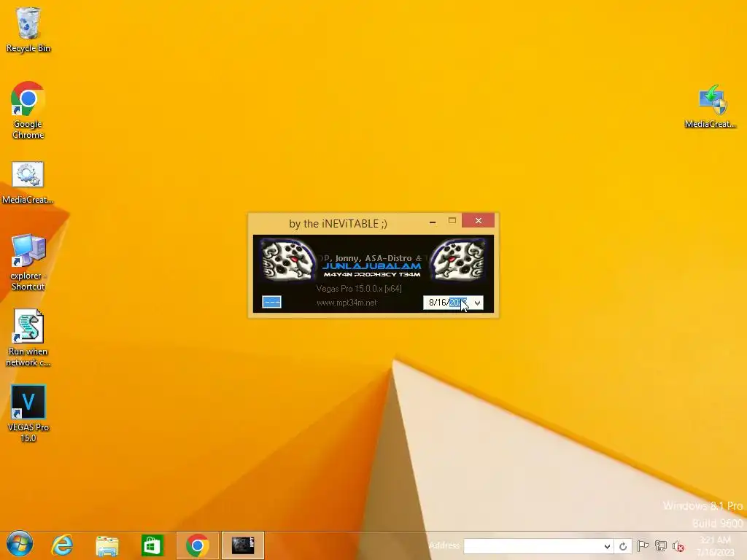The image size is (747, 560).
Task: Expand the taskbar Address bar dropdown
Action: (x=607, y=546)
